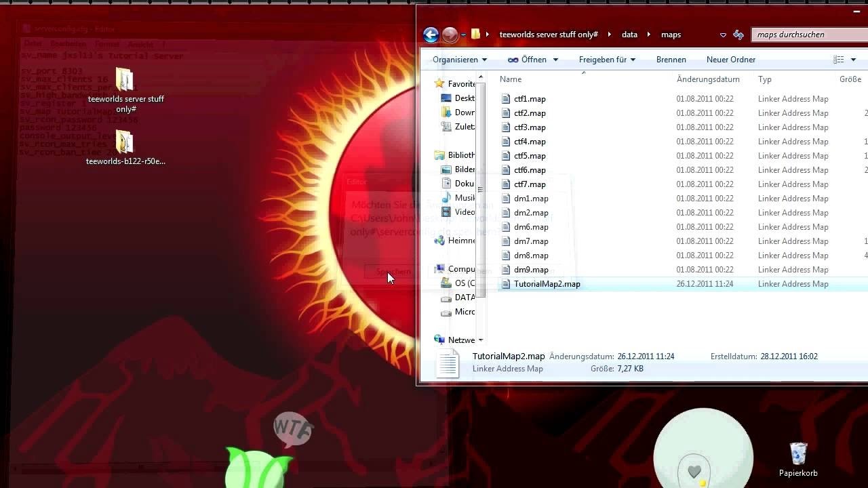Viewport: 868px width, 488px height.
Task: Select the teeworlds-b122 desktop folder icon
Action: [x=125, y=143]
